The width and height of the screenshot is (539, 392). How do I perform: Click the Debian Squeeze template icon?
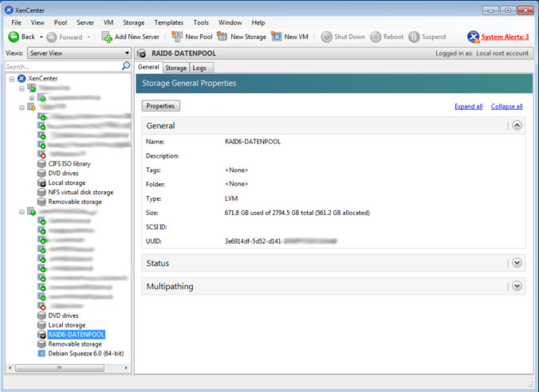41,354
